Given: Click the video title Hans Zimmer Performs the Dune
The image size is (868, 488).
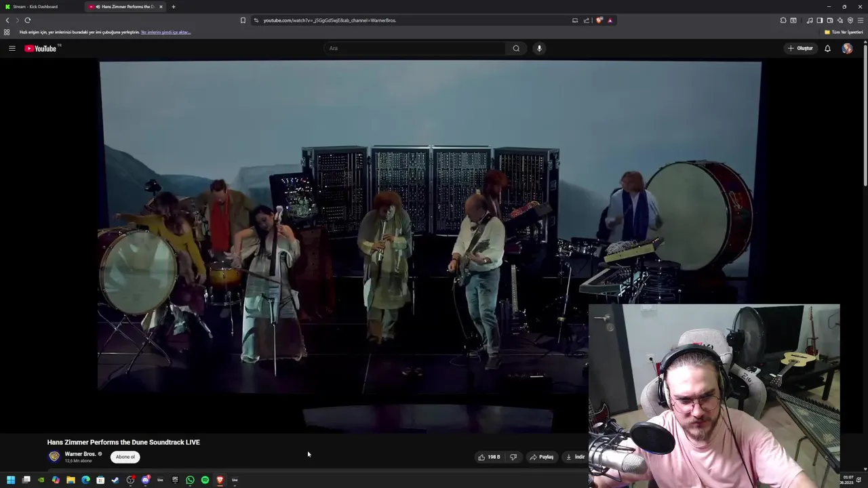Looking at the screenshot, I should (x=123, y=442).
